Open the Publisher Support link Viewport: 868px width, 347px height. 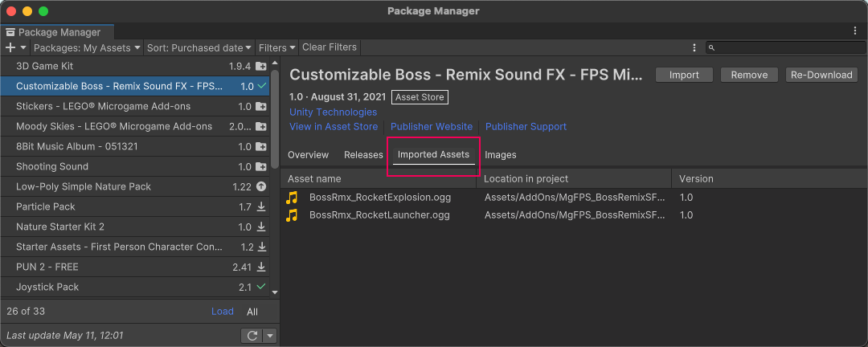click(526, 127)
